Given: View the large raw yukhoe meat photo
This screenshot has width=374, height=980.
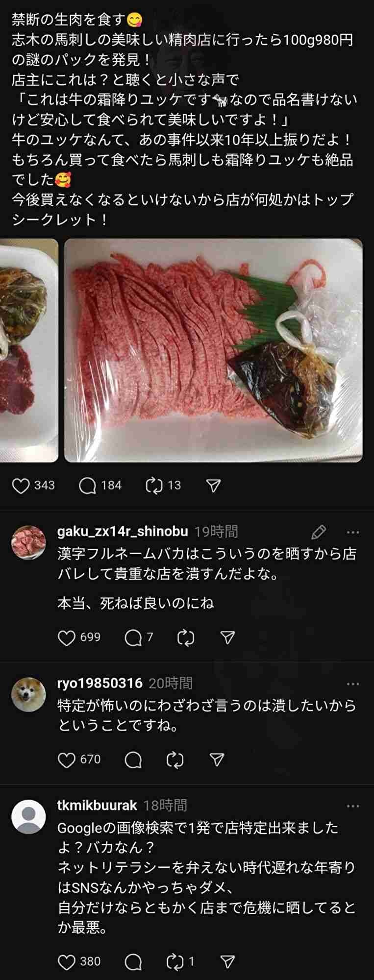Looking at the screenshot, I should click(213, 350).
